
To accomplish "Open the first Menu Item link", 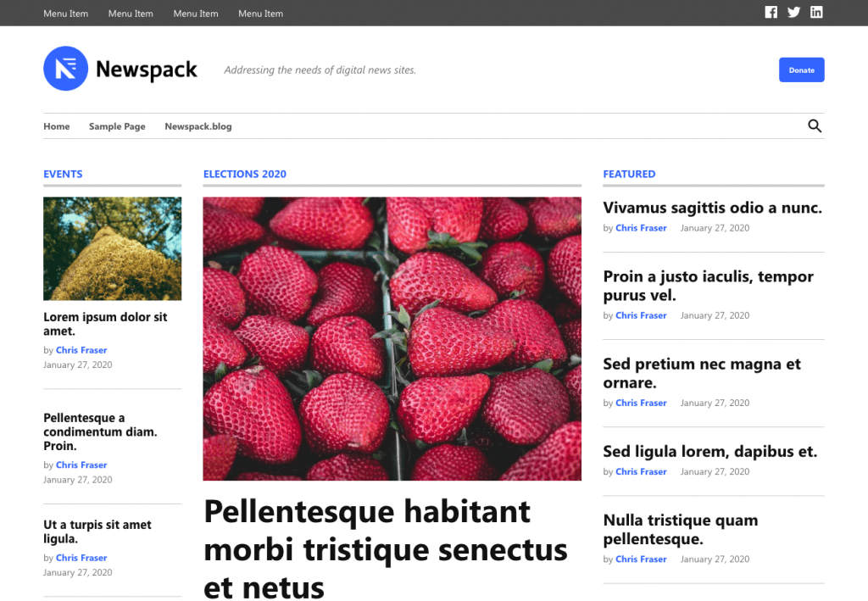I will pyautogui.click(x=65, y=13).
